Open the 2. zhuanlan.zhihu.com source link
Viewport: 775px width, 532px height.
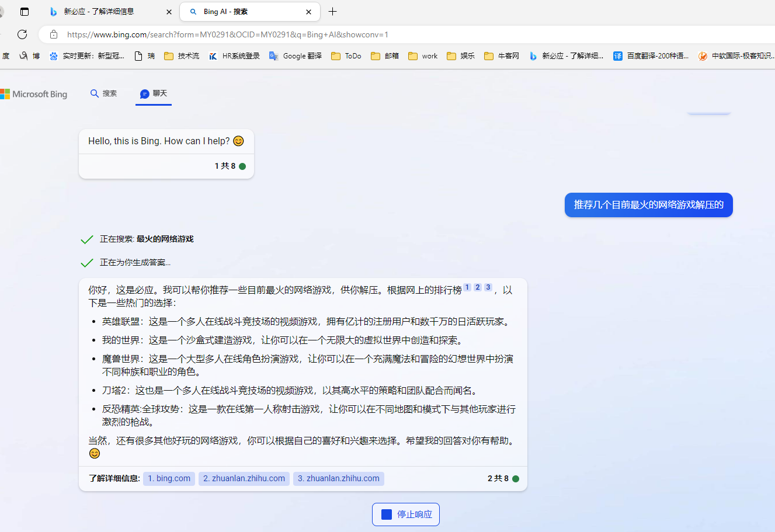(244, 478)
